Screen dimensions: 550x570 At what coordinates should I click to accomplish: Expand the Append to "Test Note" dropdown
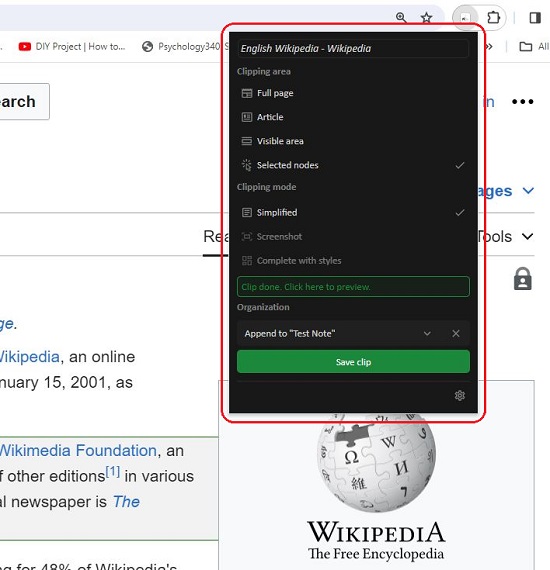click(427, 333)
